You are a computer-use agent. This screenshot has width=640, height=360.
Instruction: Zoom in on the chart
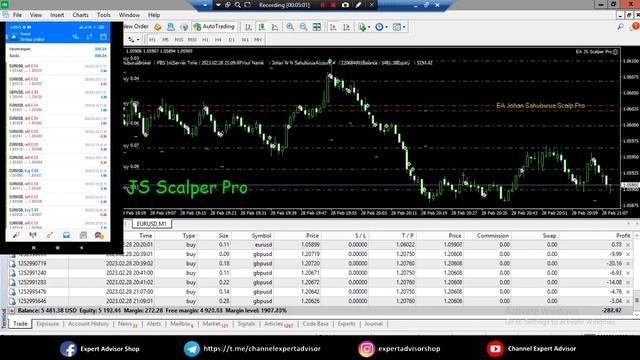coord(290,27)
